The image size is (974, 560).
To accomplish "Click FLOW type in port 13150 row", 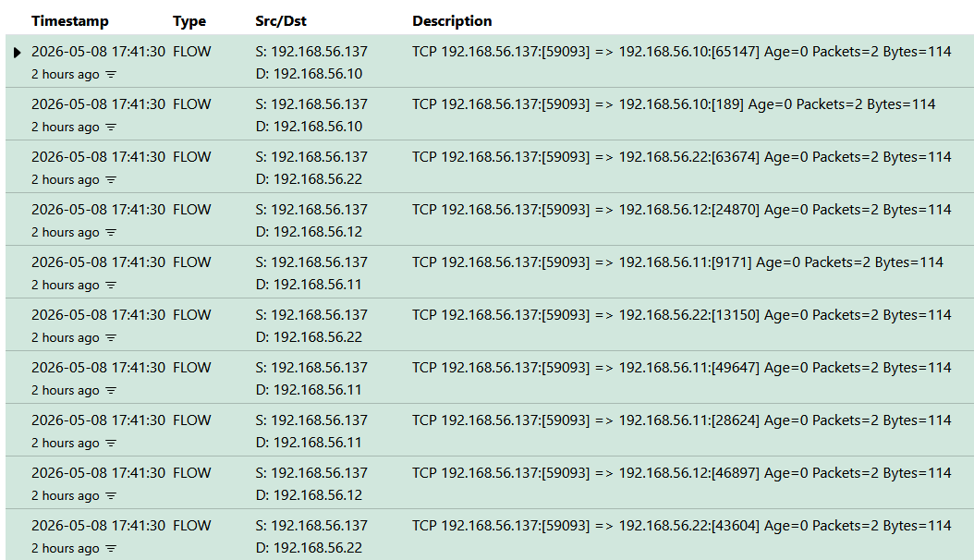I will tap(192, 315).
